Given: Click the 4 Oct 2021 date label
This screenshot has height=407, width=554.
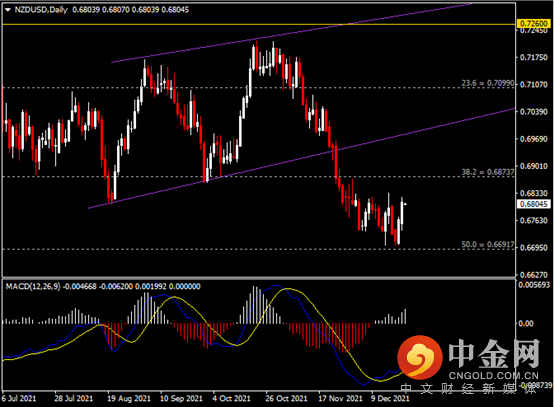Looking at the screenshot, I should pyautogui.click(x=231, y=399).
